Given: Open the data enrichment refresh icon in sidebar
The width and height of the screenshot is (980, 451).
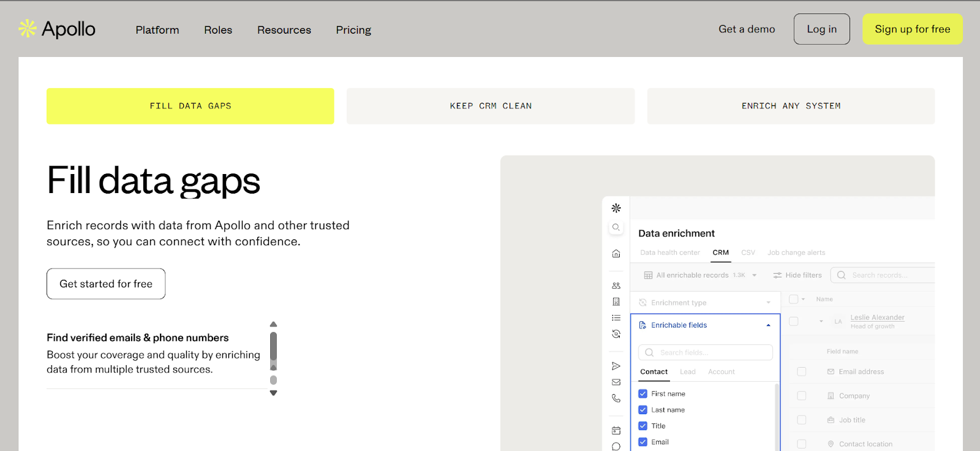Looking at the screenshot, I should (x=616, y=334).
